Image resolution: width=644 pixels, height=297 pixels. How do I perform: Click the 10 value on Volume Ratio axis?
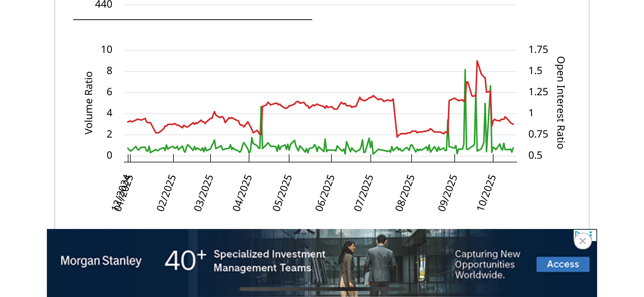107,50
